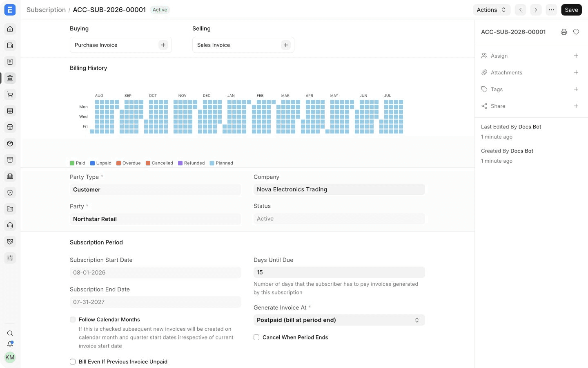Click the plus beside Share
Image resolution: width=588 pixels, height=368 pixels.
point(576,106)
